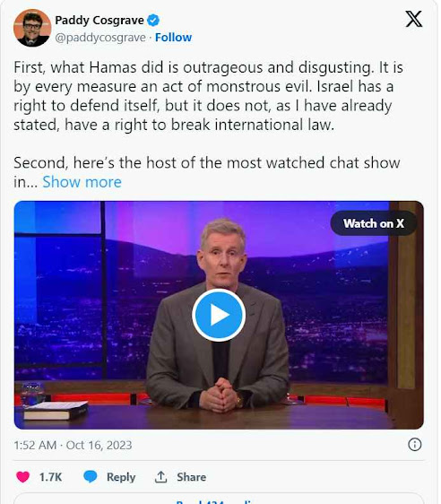
Task: Expand the tweet with Show more
Action: click(82, 182)
